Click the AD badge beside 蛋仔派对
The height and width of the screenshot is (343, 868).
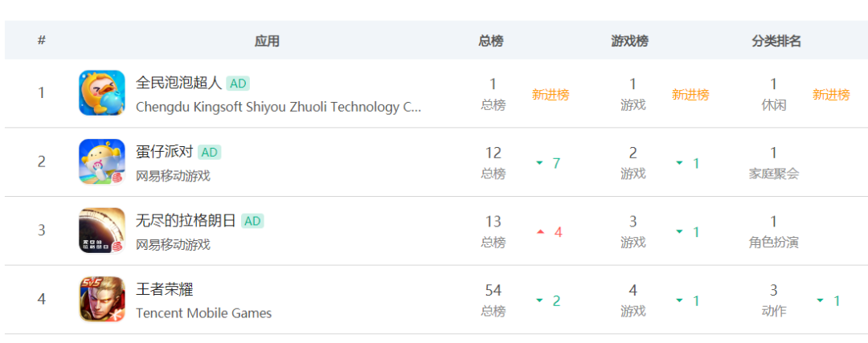coord(209,152)
